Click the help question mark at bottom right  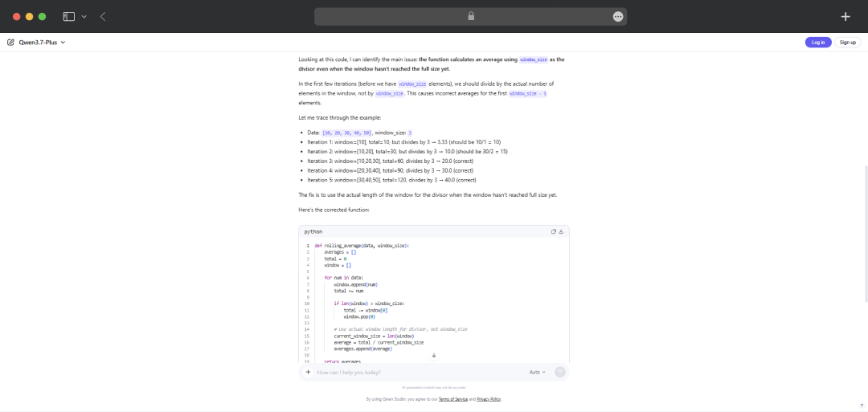[862, 406]
